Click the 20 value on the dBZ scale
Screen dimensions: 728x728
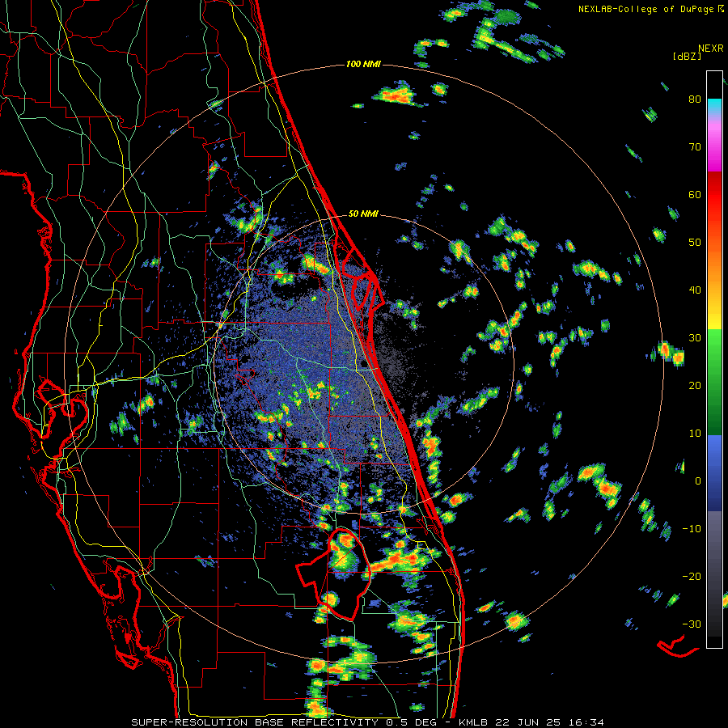695,386
